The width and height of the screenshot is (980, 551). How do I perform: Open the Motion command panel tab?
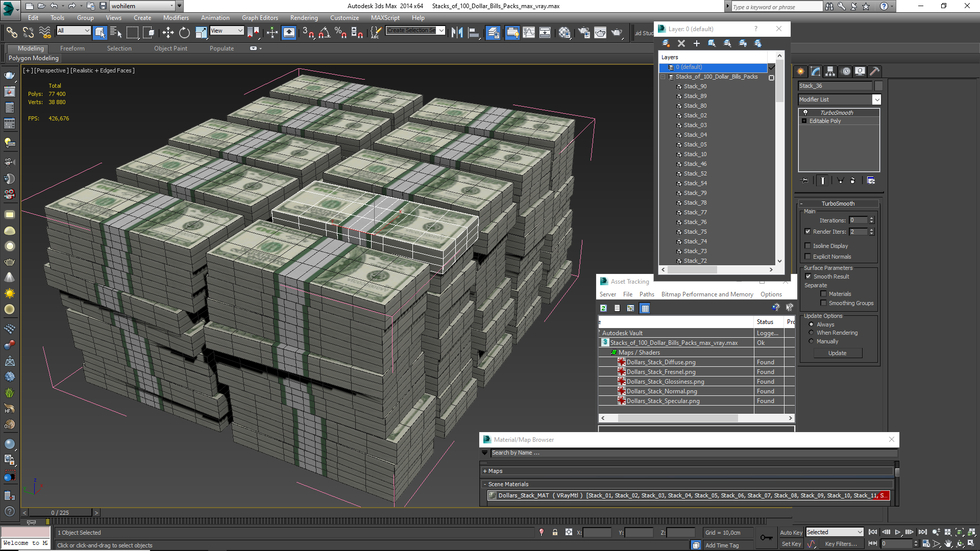pos(846,71)
